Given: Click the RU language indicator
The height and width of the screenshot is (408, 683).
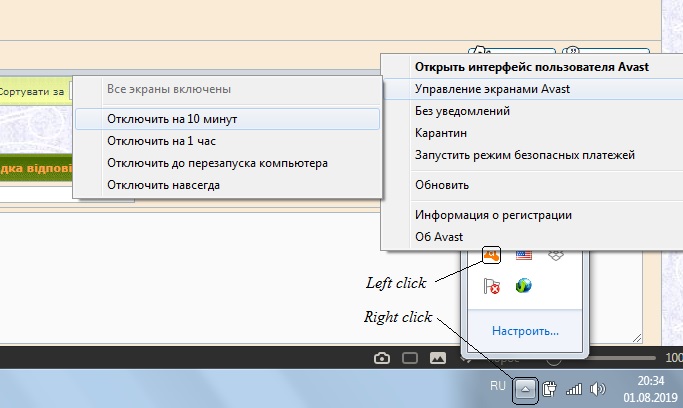Looking at the screenshot, I should click(x=497, y=386).
